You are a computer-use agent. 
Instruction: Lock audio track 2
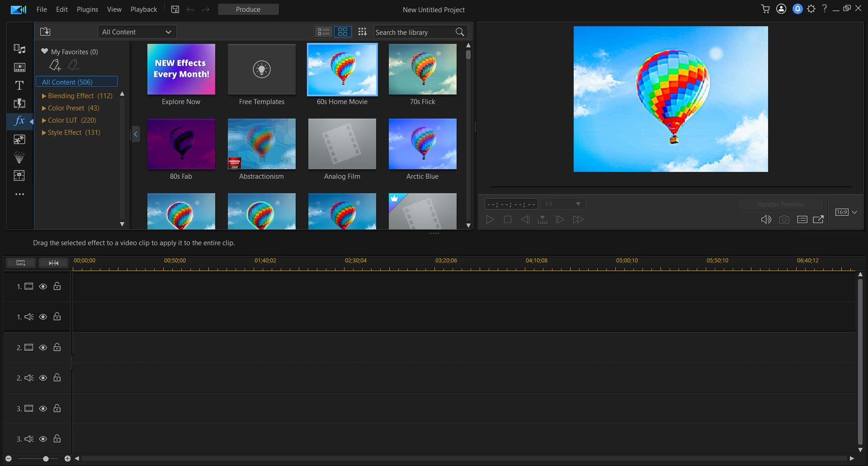click(x=57, y=378)
